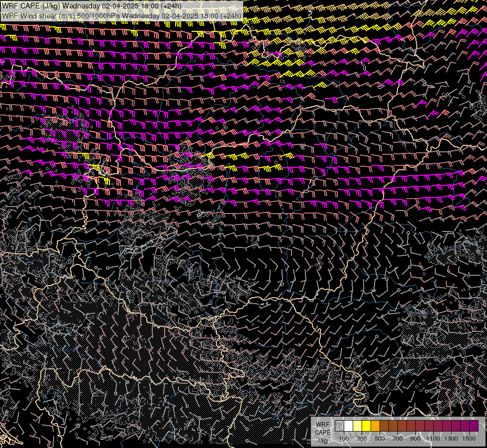
Task: Select the brown 500–600 legend swatch
Action: [x=384, y=426]
